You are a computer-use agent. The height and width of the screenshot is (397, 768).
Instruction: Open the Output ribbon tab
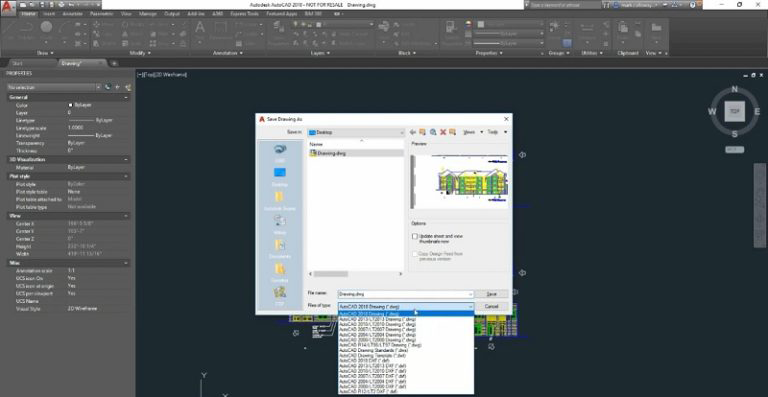[172, 14]
